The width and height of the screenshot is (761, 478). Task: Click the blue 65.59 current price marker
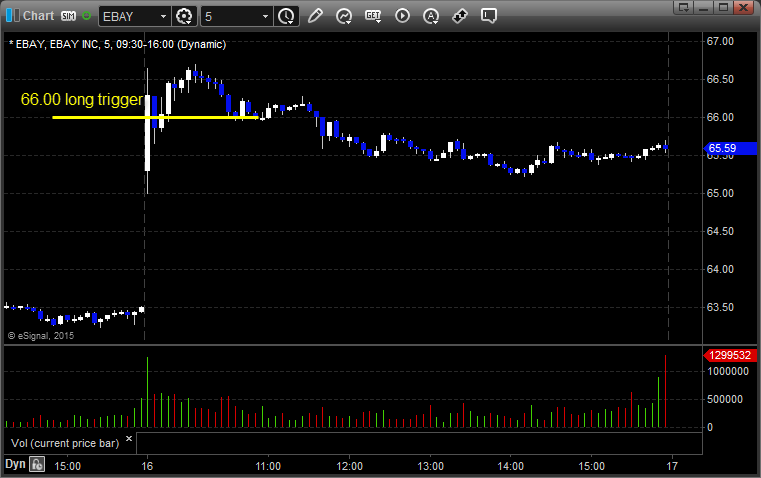730,148
